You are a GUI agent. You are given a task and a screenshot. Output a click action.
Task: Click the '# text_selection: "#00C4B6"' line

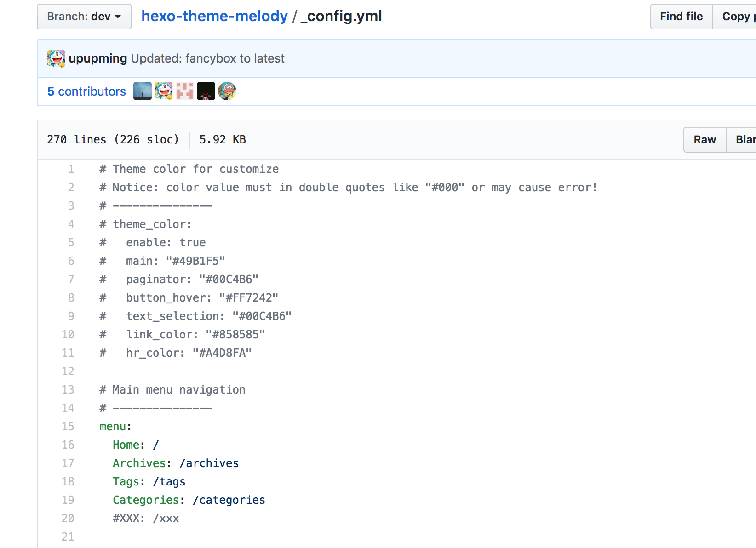click(195, 316)
